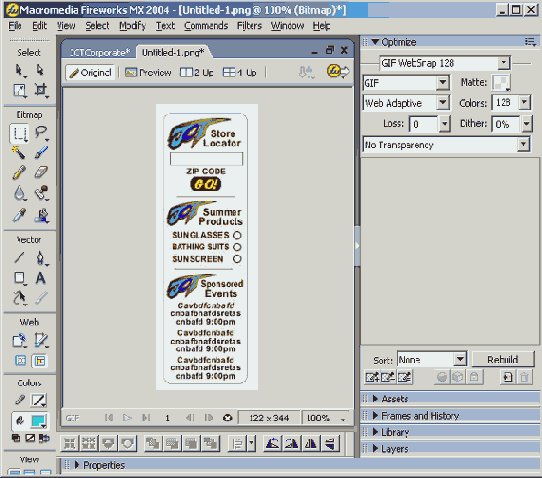
Task: Select the SUNSCREEN radio button
Action: click(237, 259)
